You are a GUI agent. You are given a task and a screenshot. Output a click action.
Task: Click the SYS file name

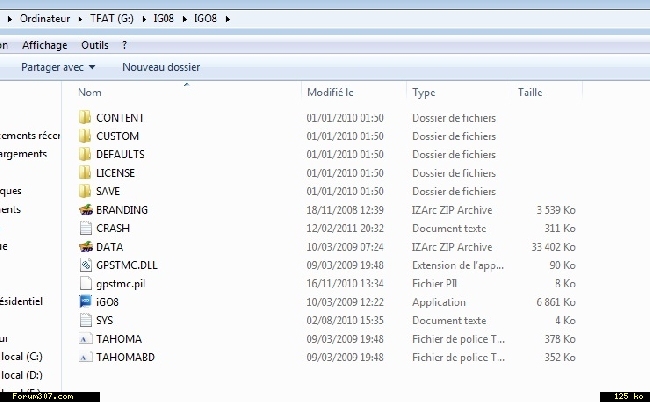104,320
